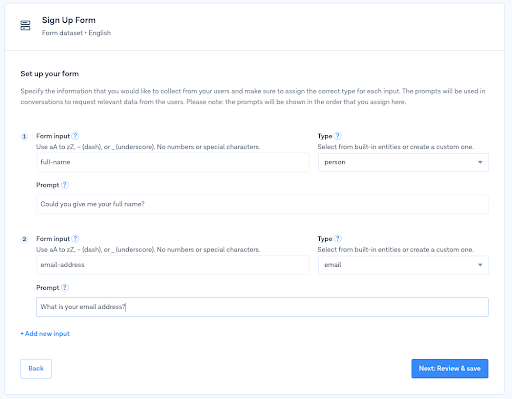Viewport: 512px width, 399px height.
Task: Click Next: Review & save button
Action: click(450, 369)
